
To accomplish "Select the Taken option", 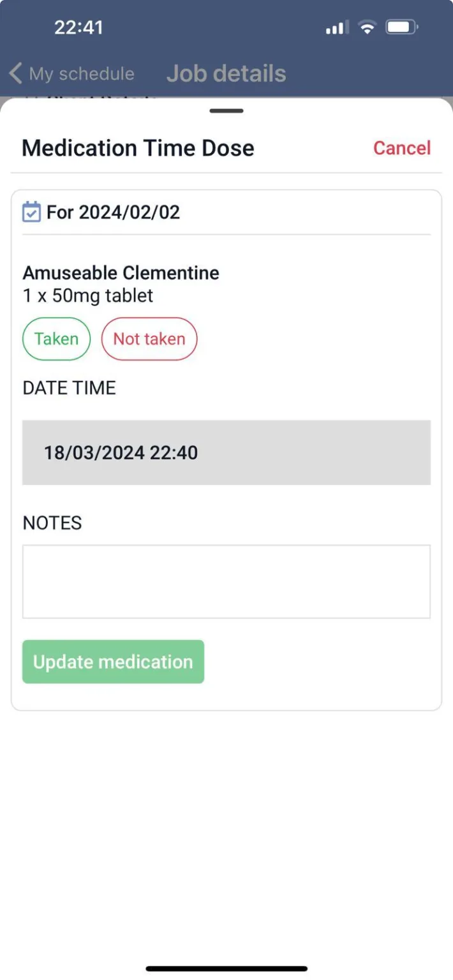I will (x=56, y=339).
